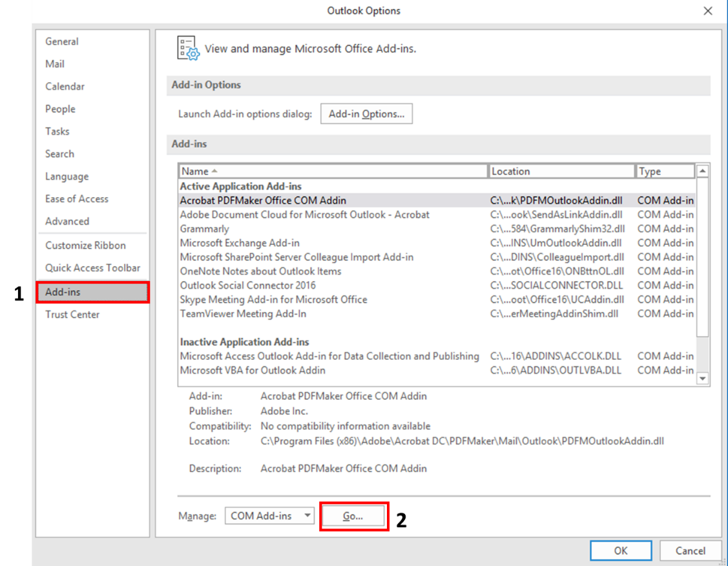The width and height of the screenshot is (728, 566).
Task: Click the Active Application Add-ins group heading
Action: click(x=240, y=186)
